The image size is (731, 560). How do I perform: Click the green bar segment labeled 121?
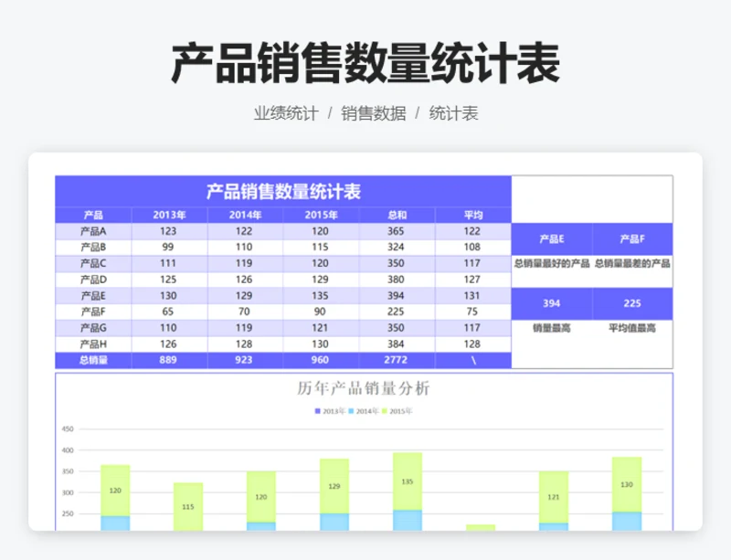coord(554,497)
